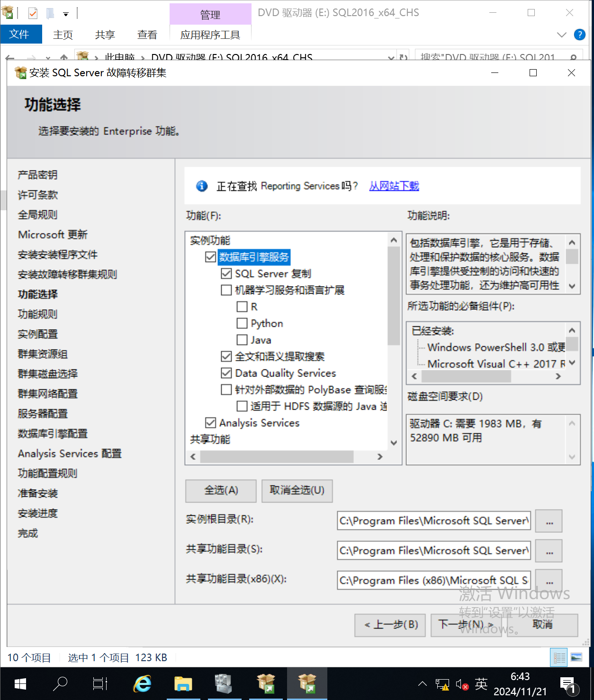
Task: Check the SQL Server 复制 checkbox
Action: [226, 274]
